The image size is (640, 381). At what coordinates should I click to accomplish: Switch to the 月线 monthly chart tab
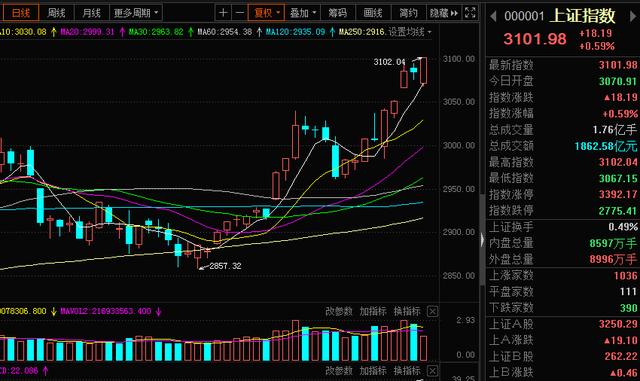(91, 13)
